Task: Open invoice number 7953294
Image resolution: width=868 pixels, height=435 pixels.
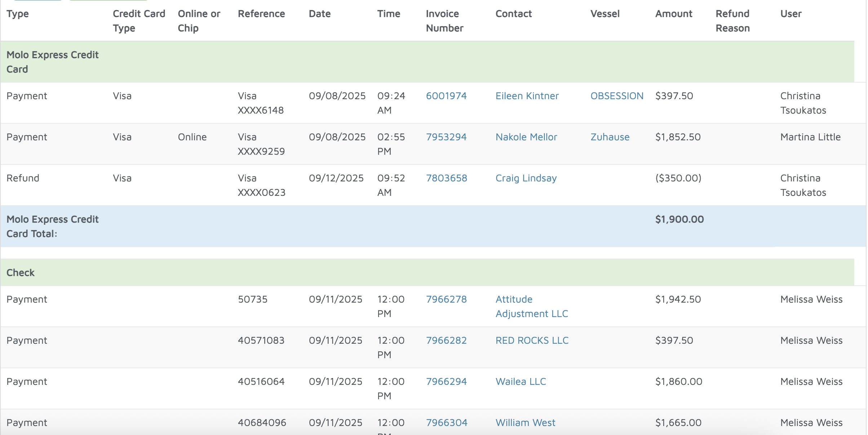Action: (x=446, y=137)
